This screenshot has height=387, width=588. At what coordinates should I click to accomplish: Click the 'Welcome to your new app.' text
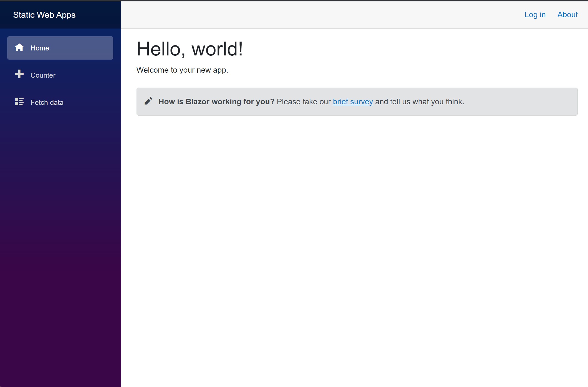[x=182, y=70]
